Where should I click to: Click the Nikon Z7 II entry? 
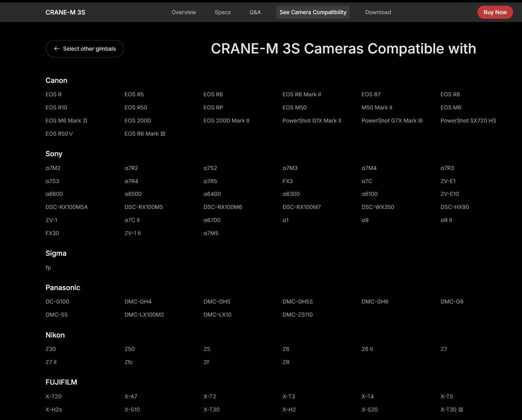coord(51,362)
